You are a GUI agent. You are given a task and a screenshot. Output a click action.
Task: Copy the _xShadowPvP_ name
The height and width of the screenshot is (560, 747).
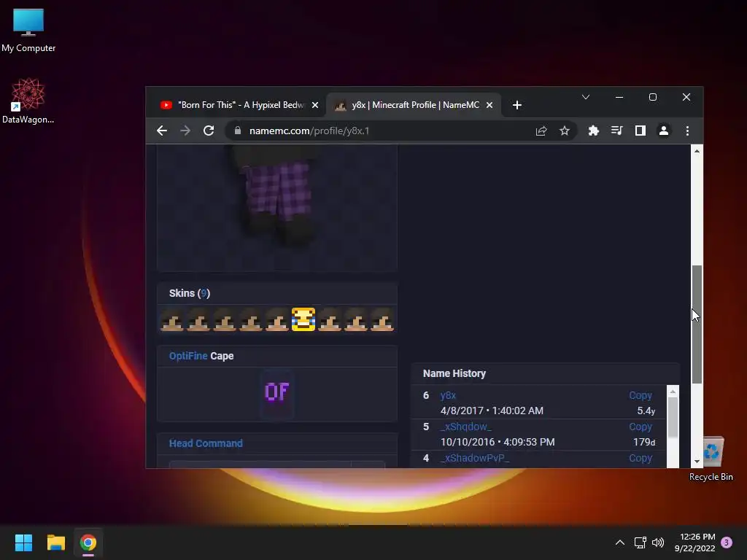click(x=640, y=458)
